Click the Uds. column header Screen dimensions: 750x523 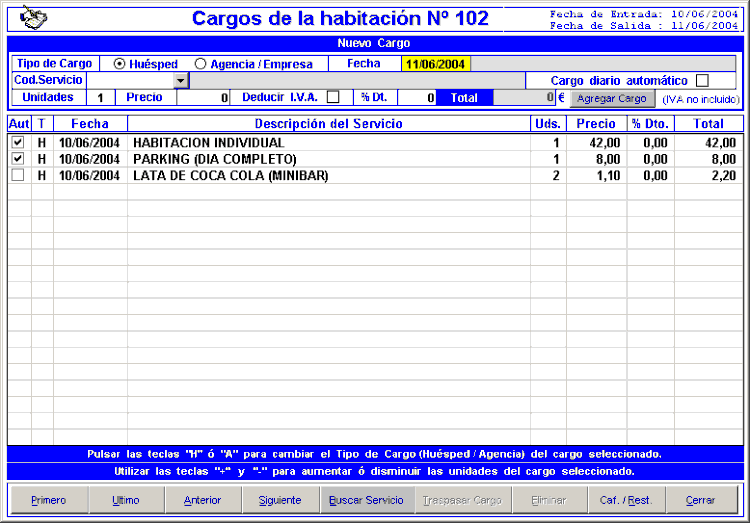point(548,123)
